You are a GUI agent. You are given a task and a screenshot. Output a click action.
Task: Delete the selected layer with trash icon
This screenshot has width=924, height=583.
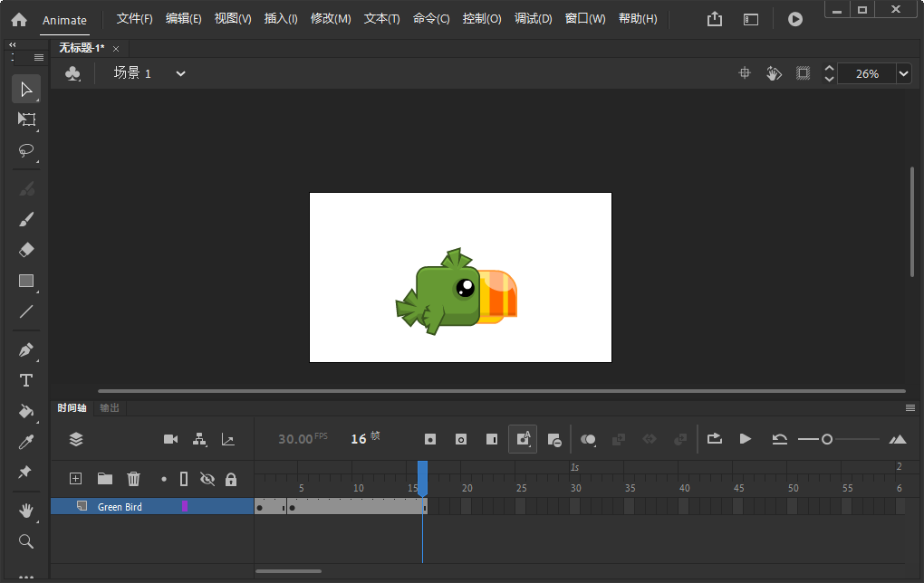pyautogui.click(x=133, y=478)
